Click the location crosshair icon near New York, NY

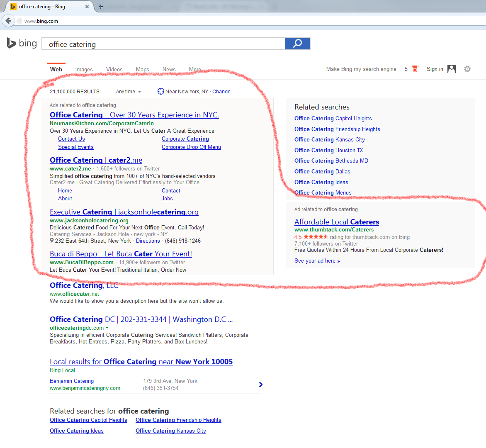coord(160,91)
